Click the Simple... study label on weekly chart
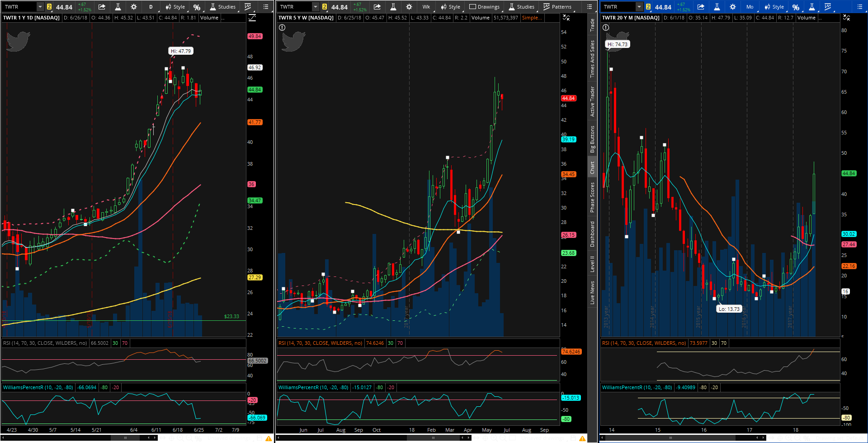 click(x=532, y=18)
